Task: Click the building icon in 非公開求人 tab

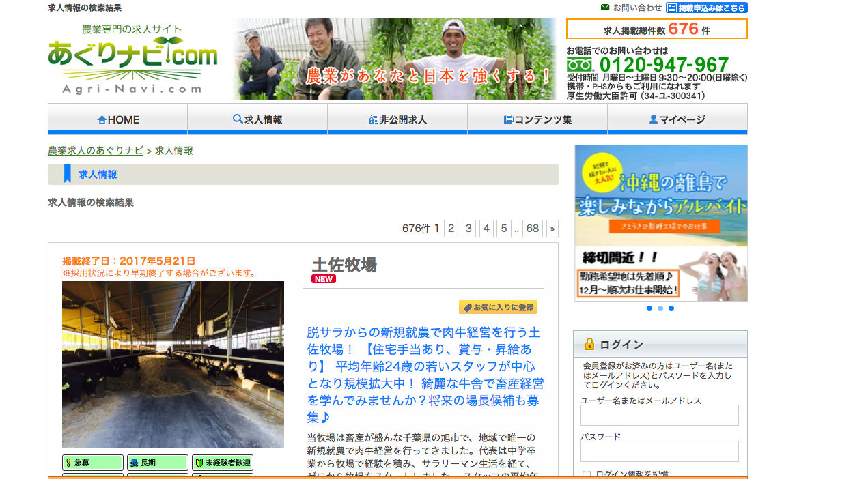Action: 373,119
